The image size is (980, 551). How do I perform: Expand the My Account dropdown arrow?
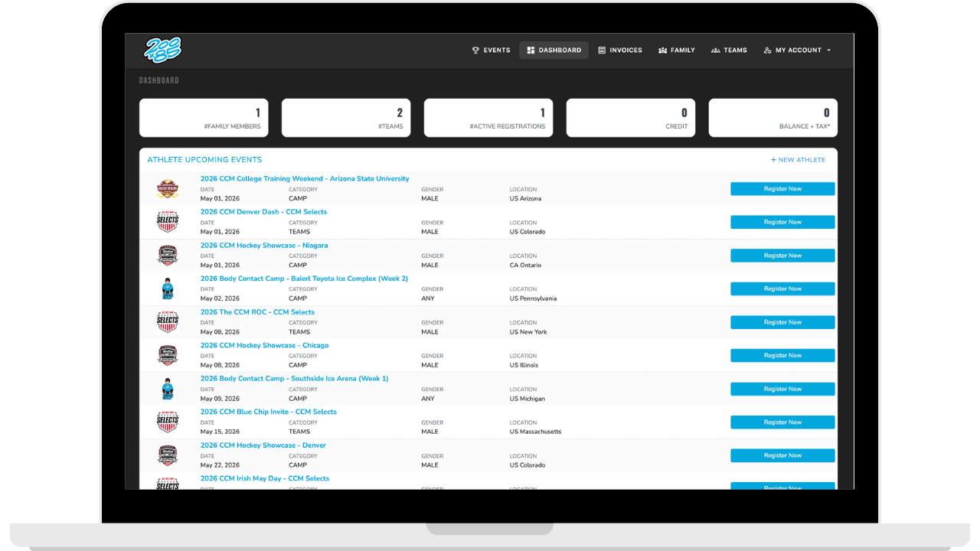click(x=828, y=51)
